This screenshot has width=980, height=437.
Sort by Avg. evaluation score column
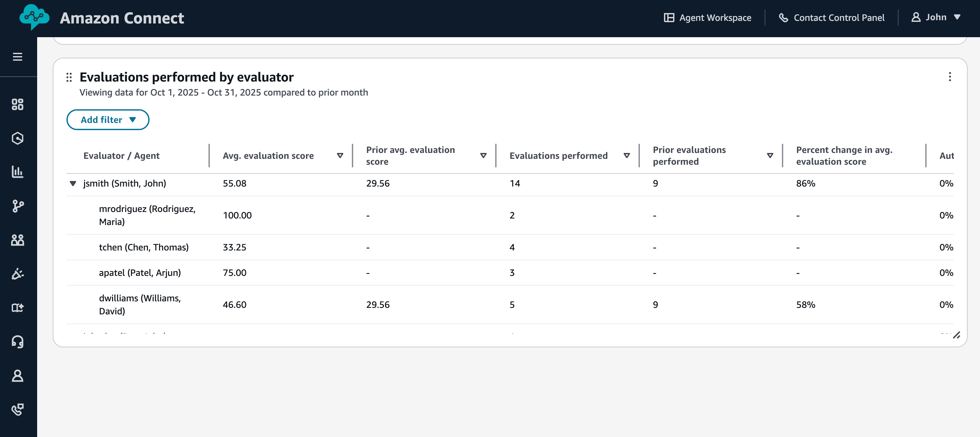tap(340, 155)
